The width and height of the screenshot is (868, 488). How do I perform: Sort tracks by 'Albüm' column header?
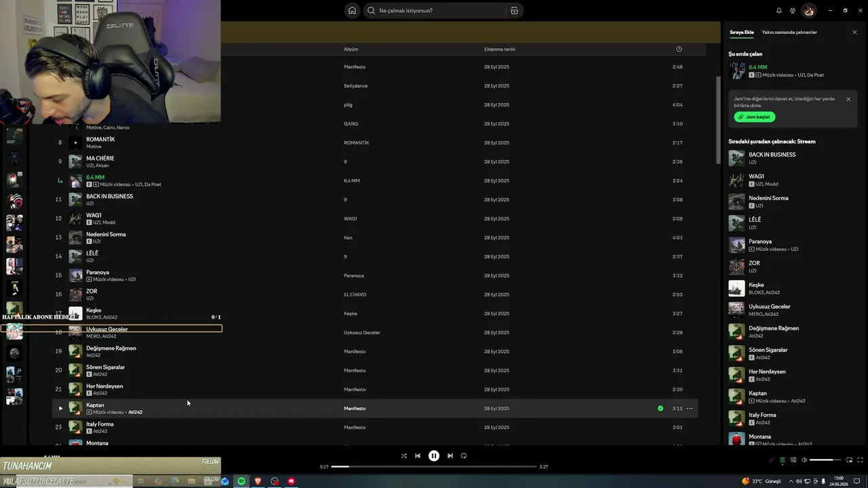tap(351, 49)
